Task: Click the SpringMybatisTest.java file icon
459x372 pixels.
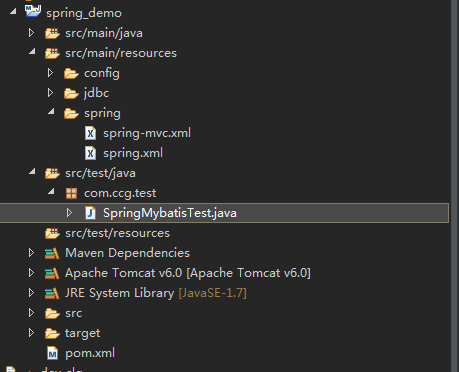Action: coord(90,213)
